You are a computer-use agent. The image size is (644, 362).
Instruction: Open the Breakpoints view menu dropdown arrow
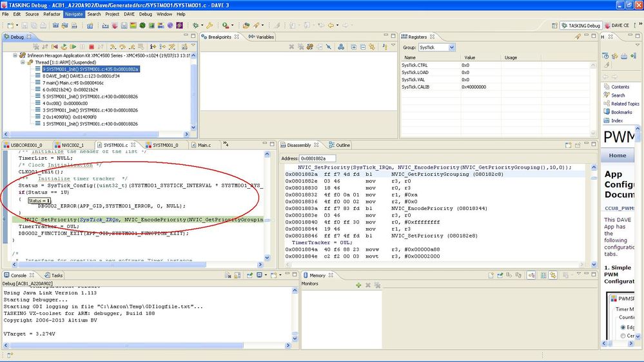pyautogui.click(x=393, y=45)
